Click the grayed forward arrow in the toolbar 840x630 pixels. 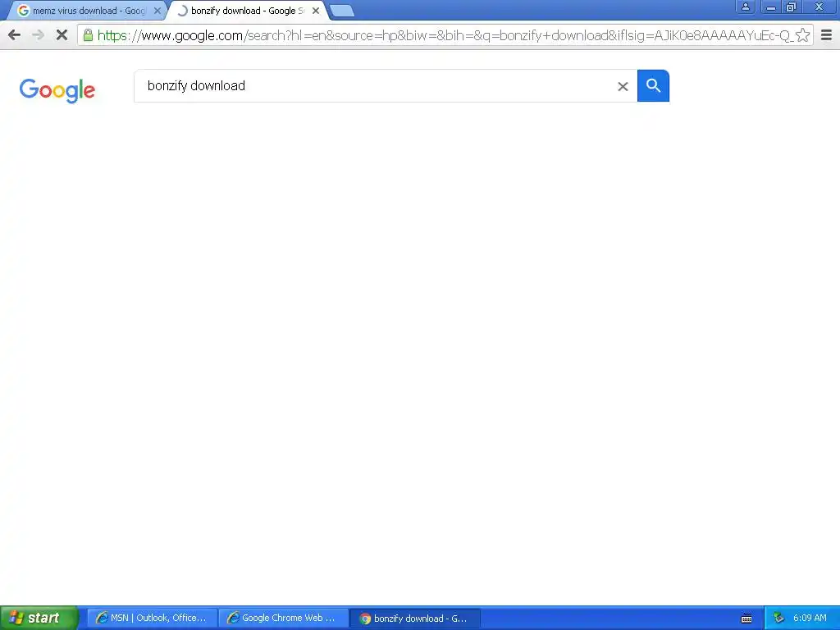click(38, 35)
